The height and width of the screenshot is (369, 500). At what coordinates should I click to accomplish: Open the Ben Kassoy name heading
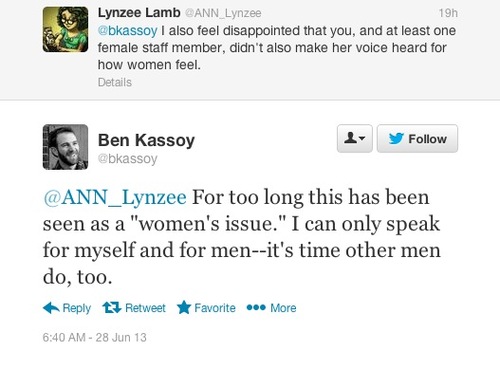(146, 140)
